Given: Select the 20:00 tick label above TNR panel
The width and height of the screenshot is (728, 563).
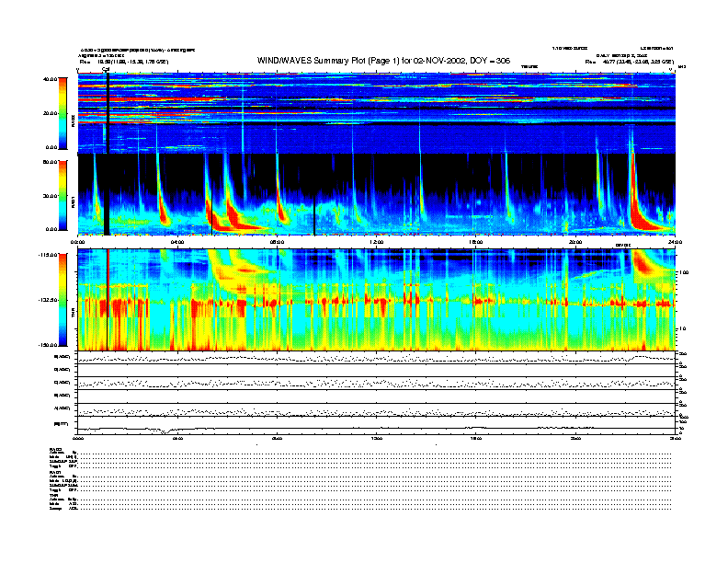Looking at the screenshot, I should tap(575, 242).
